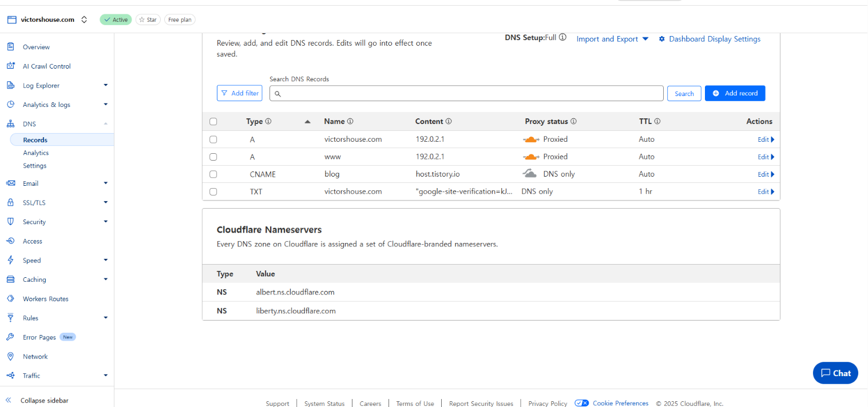The height and width of the screenshot is (407, 868).
Task: Open the Chat widget
Action: [x=835, y=373]
